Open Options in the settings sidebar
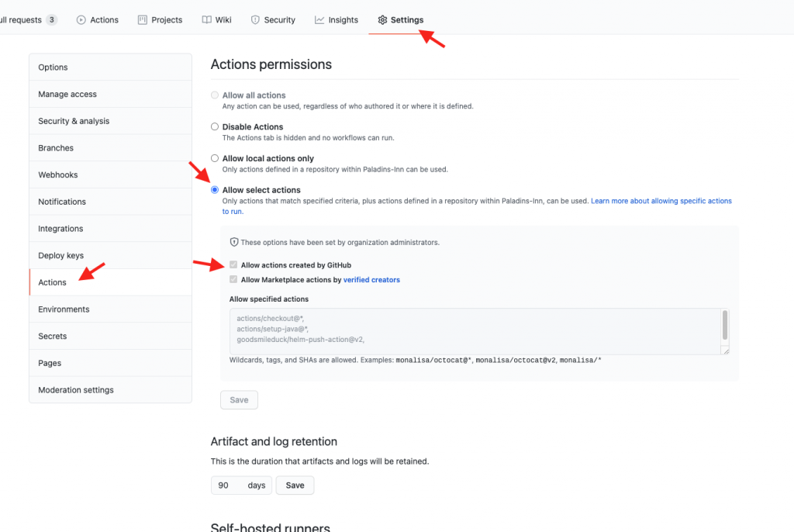794x532 pixels. pyautogui.click(x=110, y=67)
